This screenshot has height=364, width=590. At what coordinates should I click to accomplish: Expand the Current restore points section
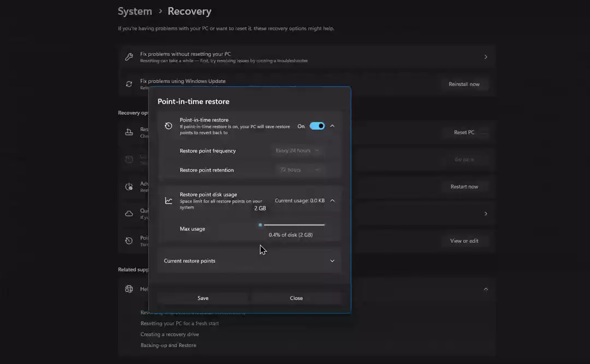coord(332,261)
